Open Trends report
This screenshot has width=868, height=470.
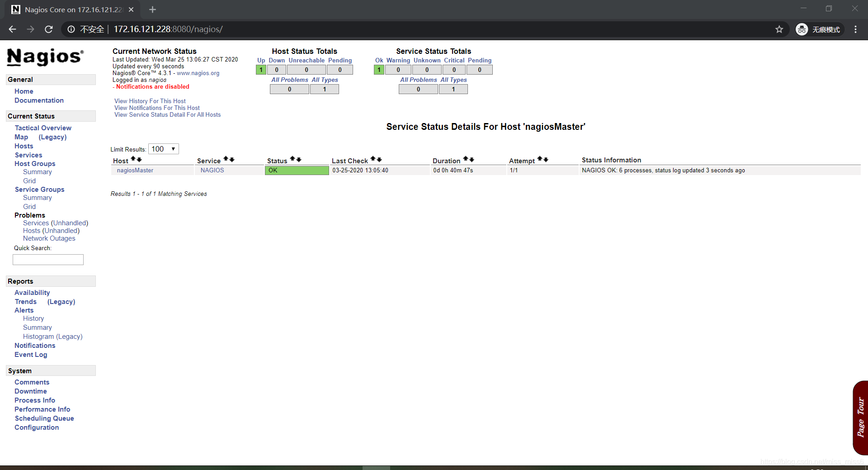pyautogui.click(x=26, y=302)
